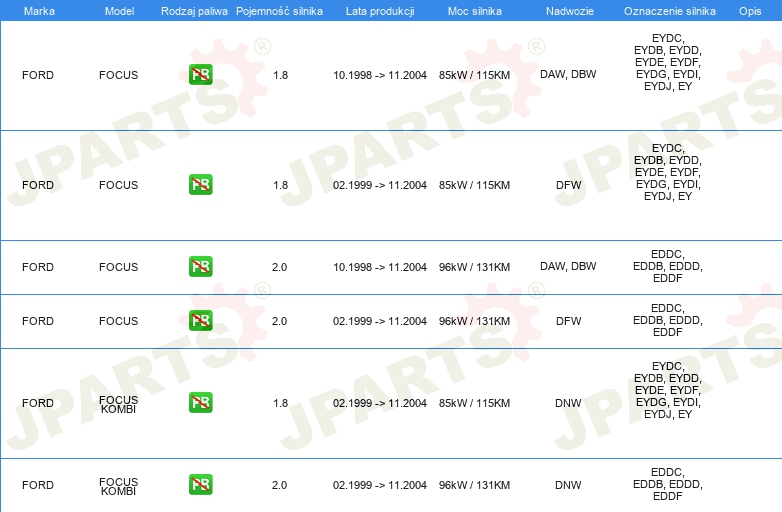Click the Model column header
Image resolution: width=782 pixels, height=512 pixels.
coord(119,11)
